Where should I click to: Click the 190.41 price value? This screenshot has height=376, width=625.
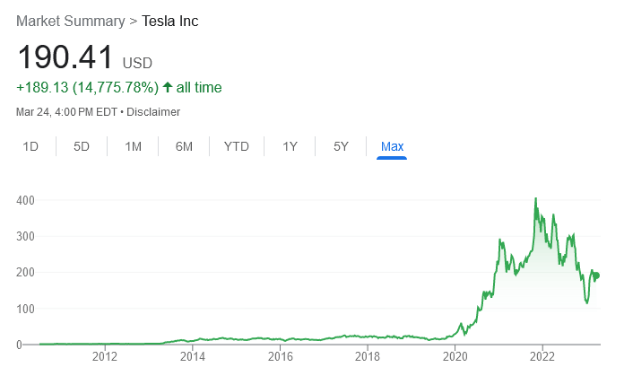[x=65, y=57]
